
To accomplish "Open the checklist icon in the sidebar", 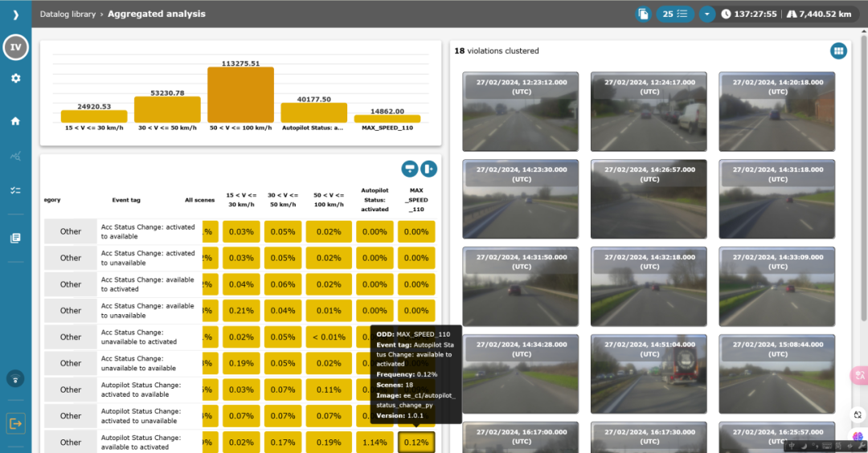I will pyautogui.click(x=15, y=190).
